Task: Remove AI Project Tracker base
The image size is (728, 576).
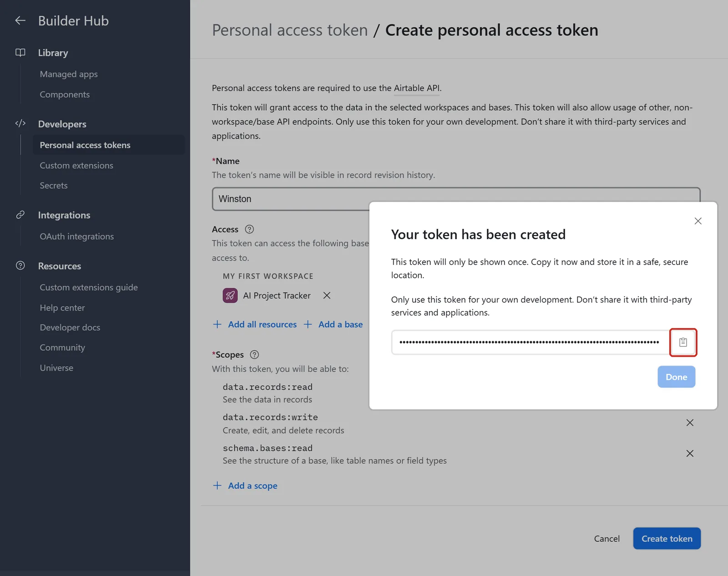Action: [327, 295]
